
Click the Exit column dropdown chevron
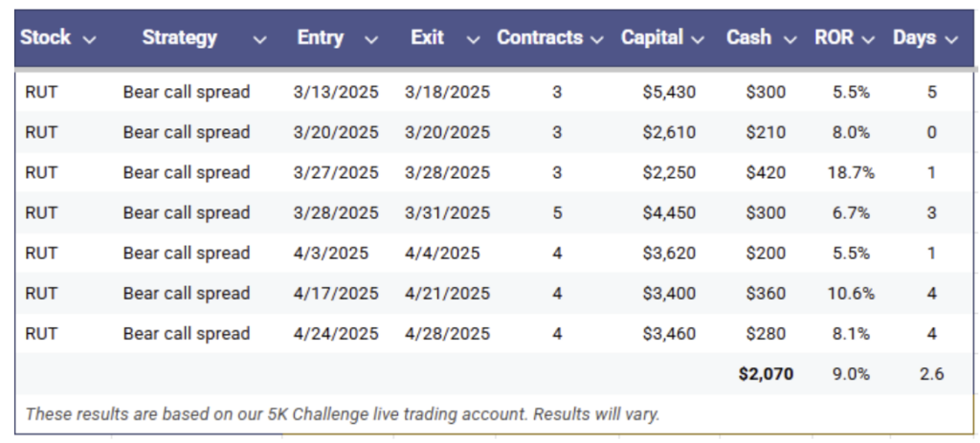(x=473, y=39)
